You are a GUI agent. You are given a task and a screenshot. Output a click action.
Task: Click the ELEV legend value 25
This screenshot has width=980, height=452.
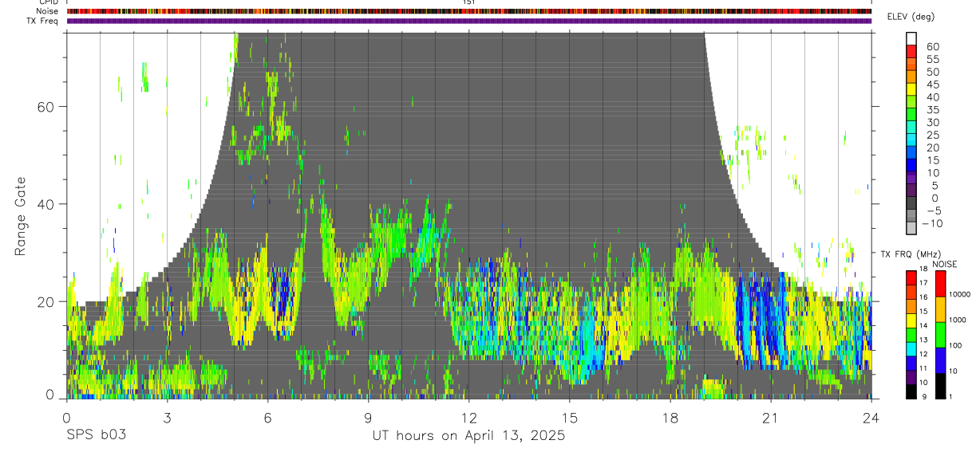click(932, 136)
